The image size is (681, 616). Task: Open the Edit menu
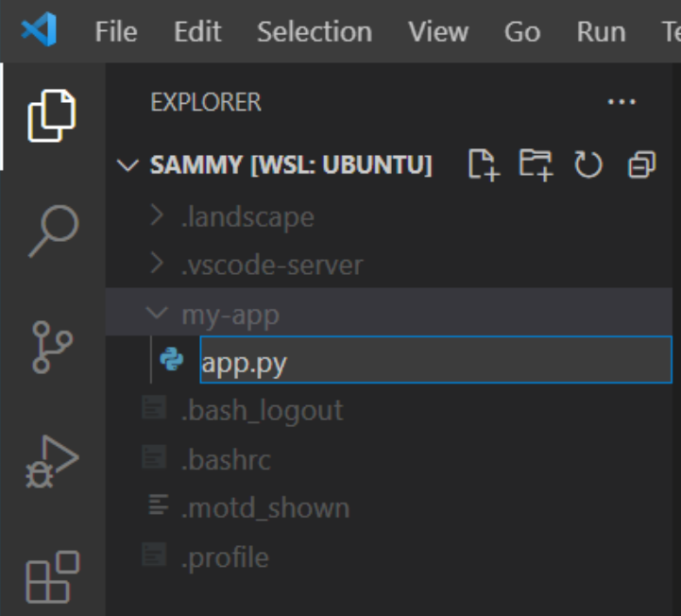pos(197,32)
